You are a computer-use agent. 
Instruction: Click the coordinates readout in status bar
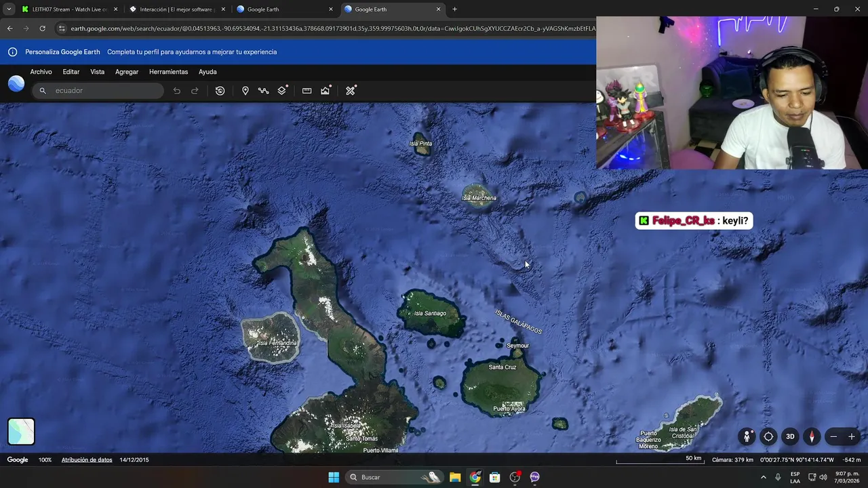tap(797, 460)
